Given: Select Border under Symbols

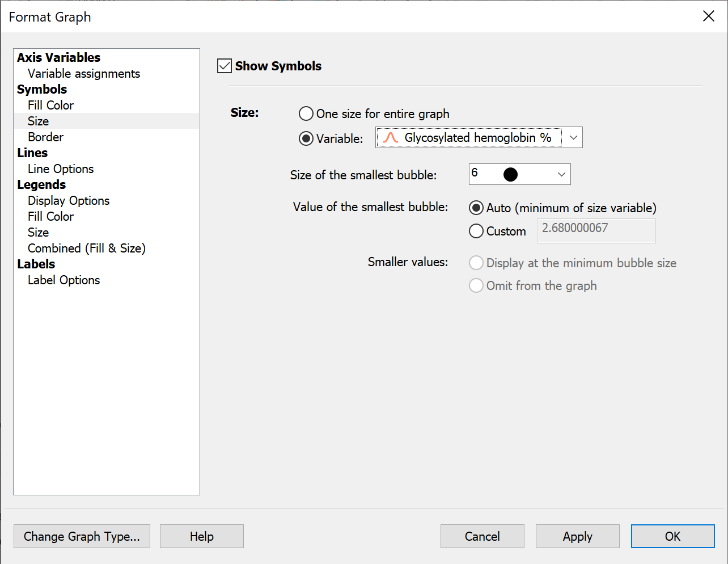Looking at the screenshot, I should pyautogui.click(x=45, y=137).
